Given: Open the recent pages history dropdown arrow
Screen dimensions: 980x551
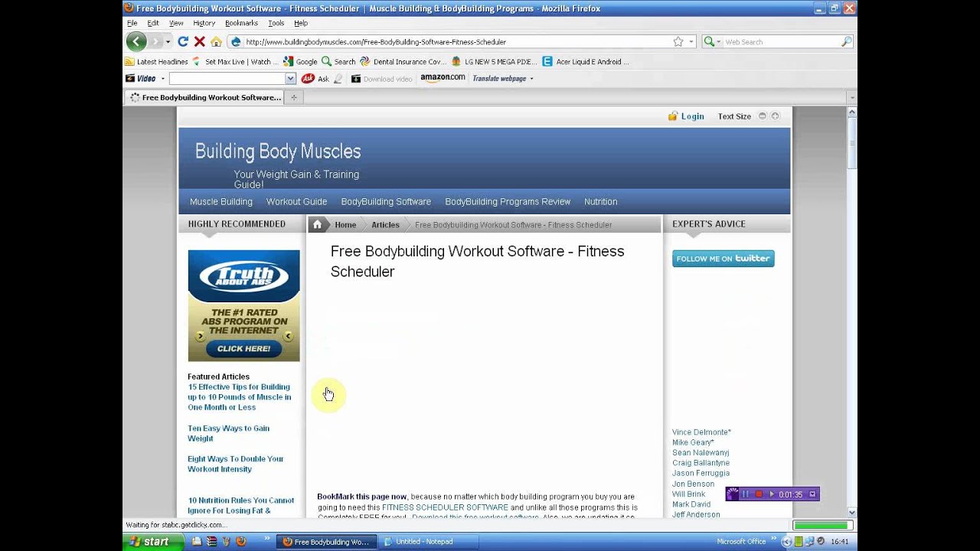Looking at the screenshot, I should coord(168,41).
